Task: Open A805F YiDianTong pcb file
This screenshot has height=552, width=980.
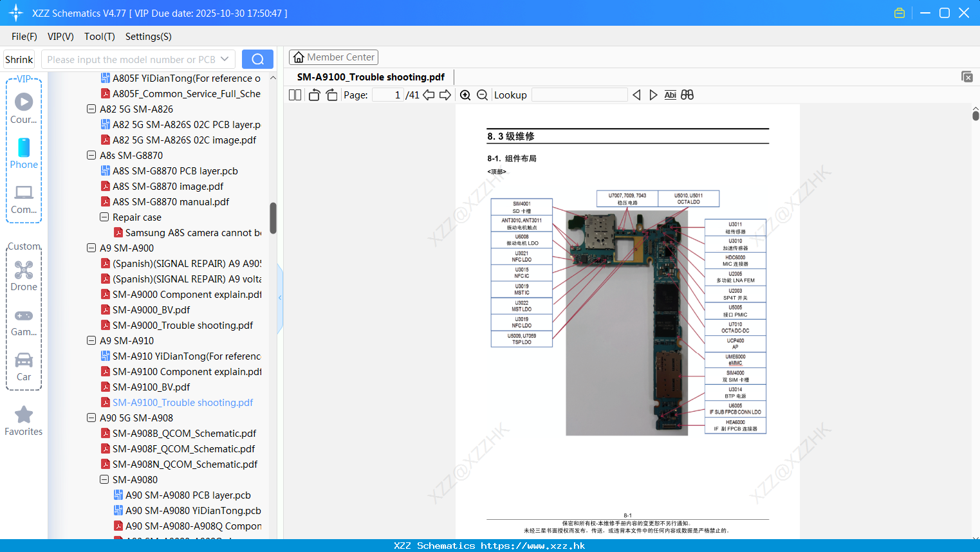Action: coord(181,78)
